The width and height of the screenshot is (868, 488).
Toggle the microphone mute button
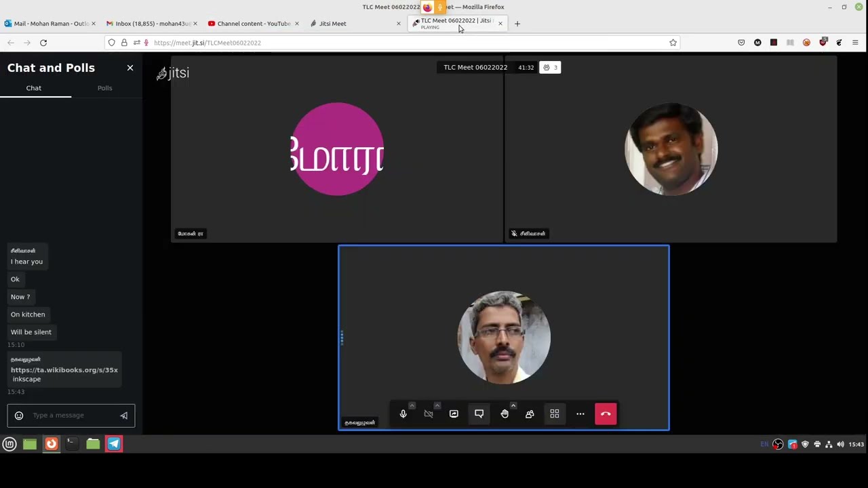coord(403,414)
